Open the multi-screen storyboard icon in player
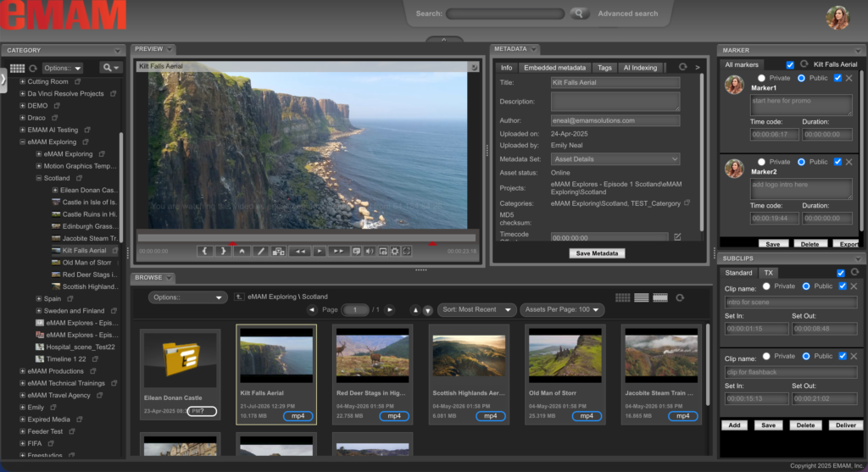868x472 pixels. coord(278,251)
